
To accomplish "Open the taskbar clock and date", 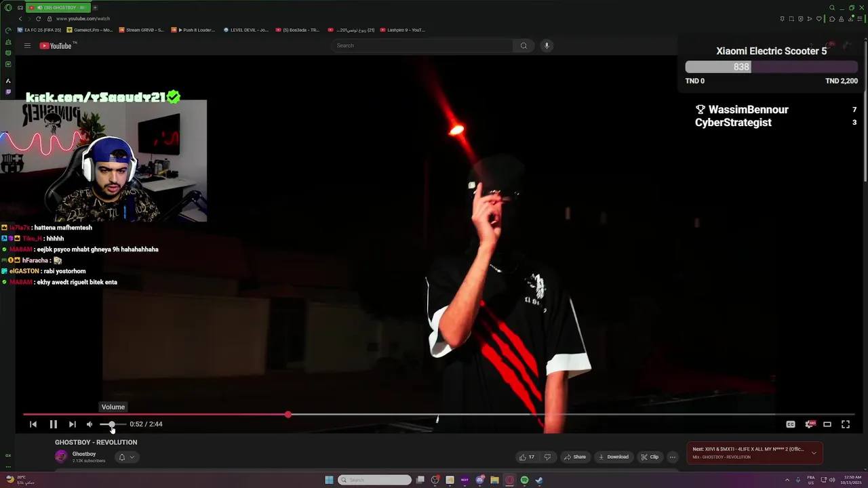I will (852, 480).
